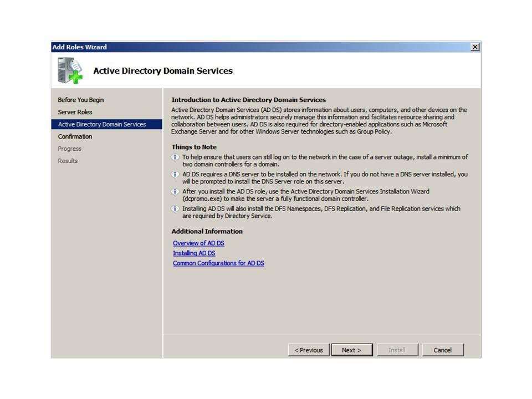Proceed with the Next button
The width and height of the screenshot is (532, 399).
pos(351,350)
